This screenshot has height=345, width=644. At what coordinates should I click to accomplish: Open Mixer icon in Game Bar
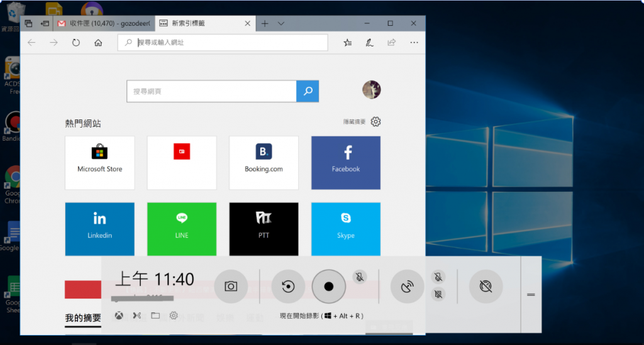[x=136, y=315]
